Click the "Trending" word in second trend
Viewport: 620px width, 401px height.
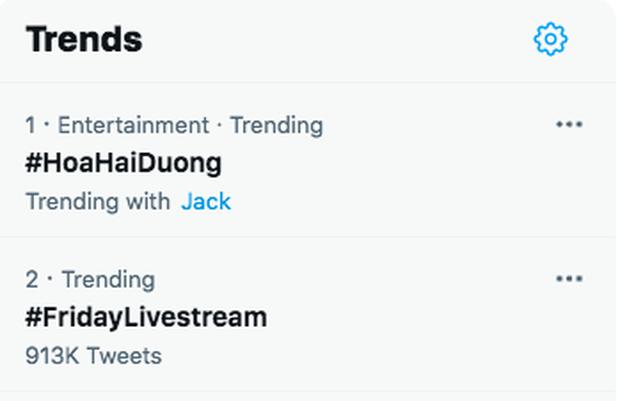coord(108,279)
